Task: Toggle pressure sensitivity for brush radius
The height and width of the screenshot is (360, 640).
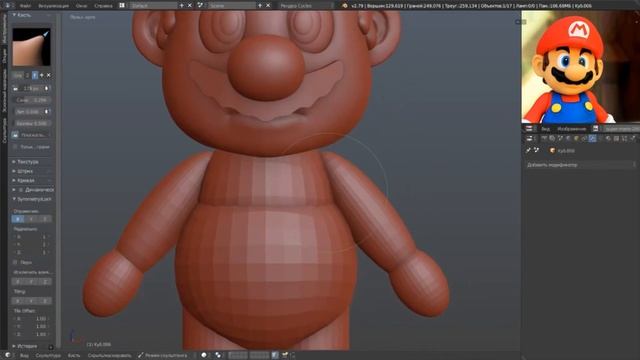Action: point(47,88)
